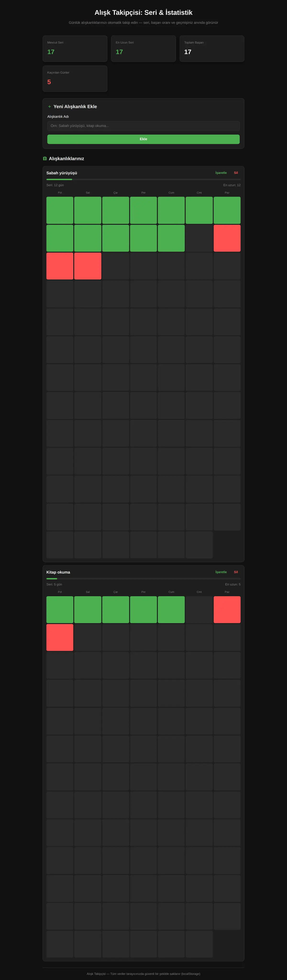Mark Kitap okuma with İşaretle
287x980 pixels.
coord(221,572)
